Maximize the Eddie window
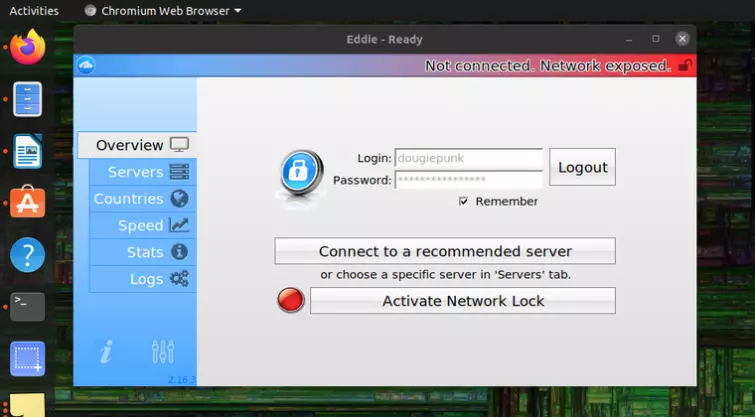This screenshot has height=417, width=755. tap(655, 39)
